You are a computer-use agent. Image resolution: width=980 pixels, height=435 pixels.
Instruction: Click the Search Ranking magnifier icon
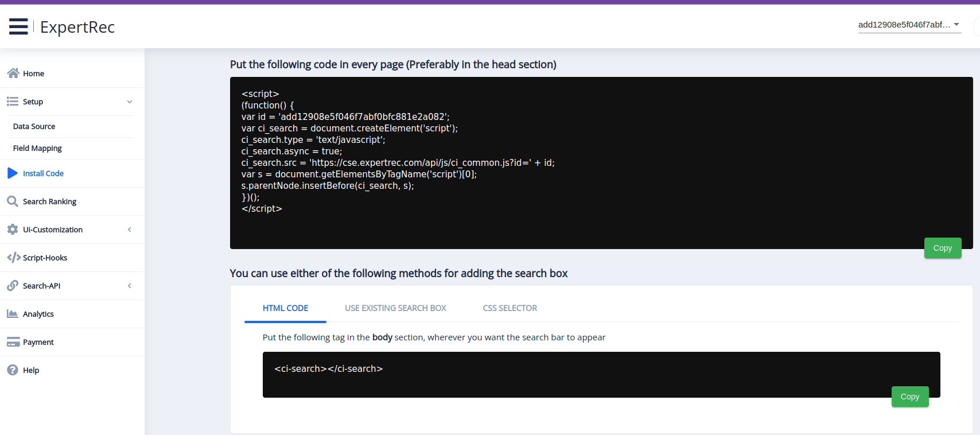coord(13,201)
